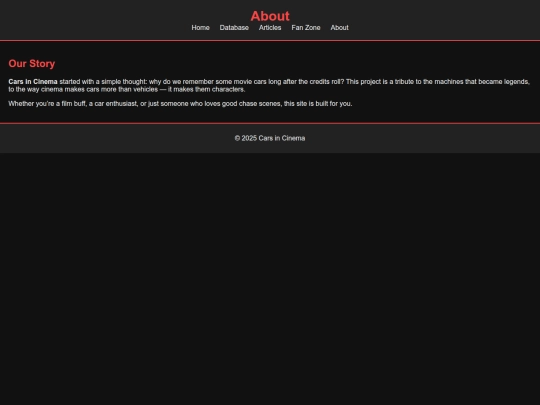This screenshot has height=405, width=540.
Task: Click the large red About page title
Action: click(270, 16)
